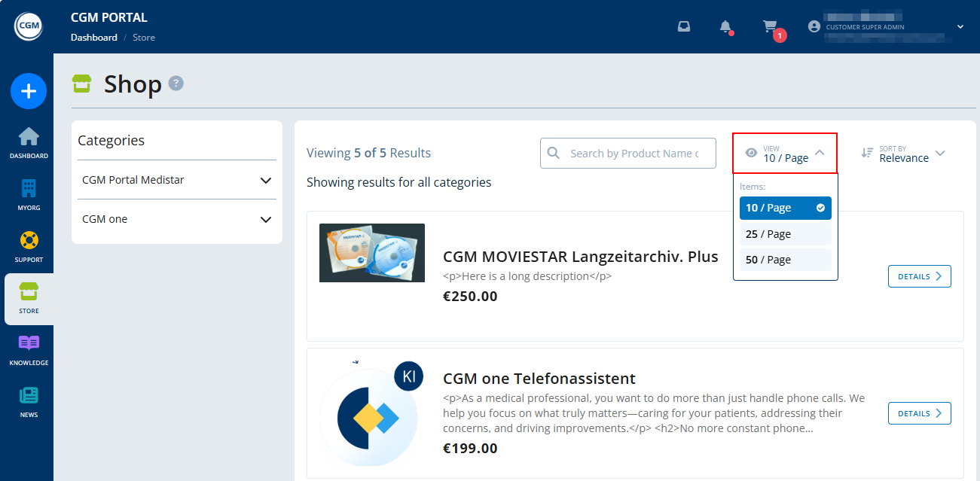The width and height of the screenshot is (980, 481).
Task: Go to Dashboard in sidebar
Action: click(x=29, y=143)
